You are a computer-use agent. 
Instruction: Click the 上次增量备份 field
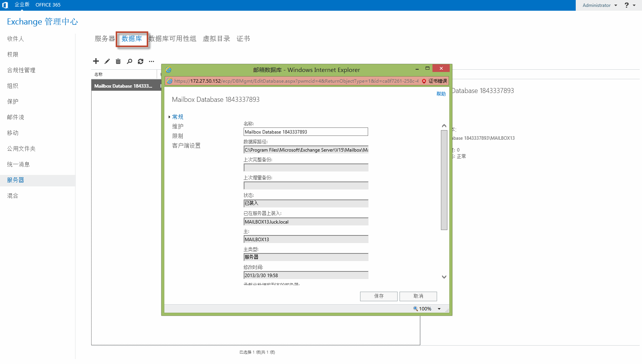306,186
